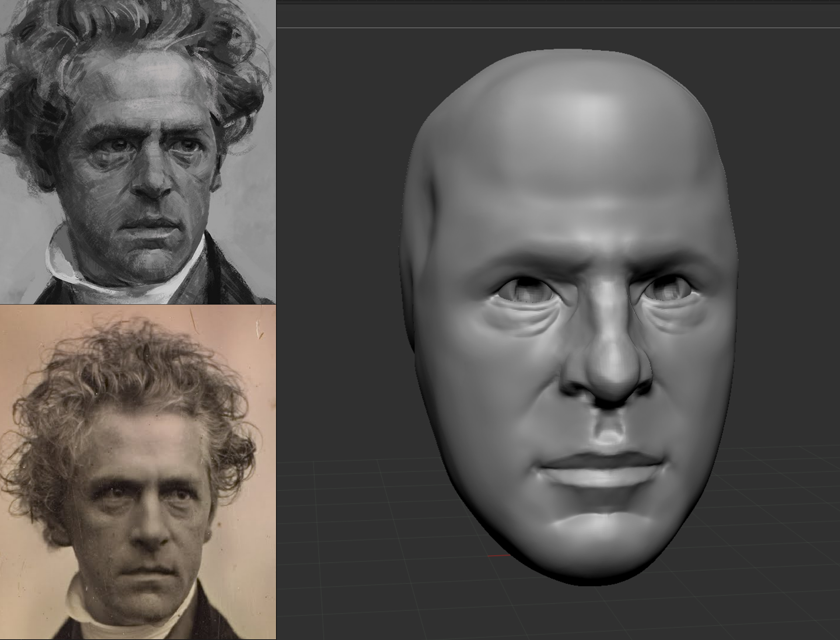Select the grayscale painted portrait reference image
The width and height of the screenshot is (840, 640).
[138, 152]
